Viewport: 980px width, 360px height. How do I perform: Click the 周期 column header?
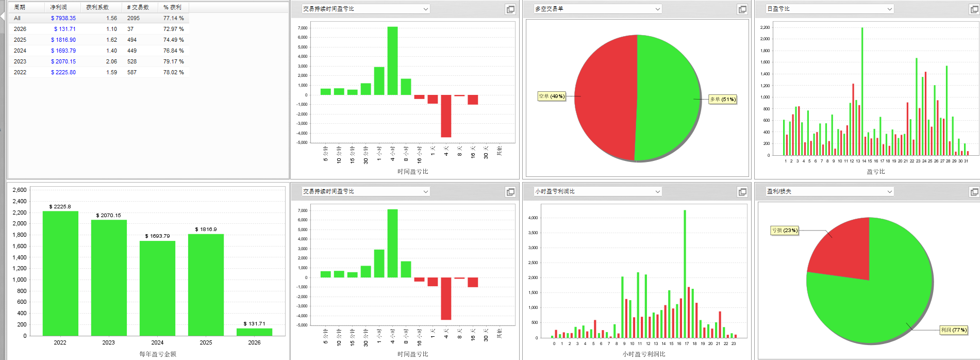click(x=20, y=7)
